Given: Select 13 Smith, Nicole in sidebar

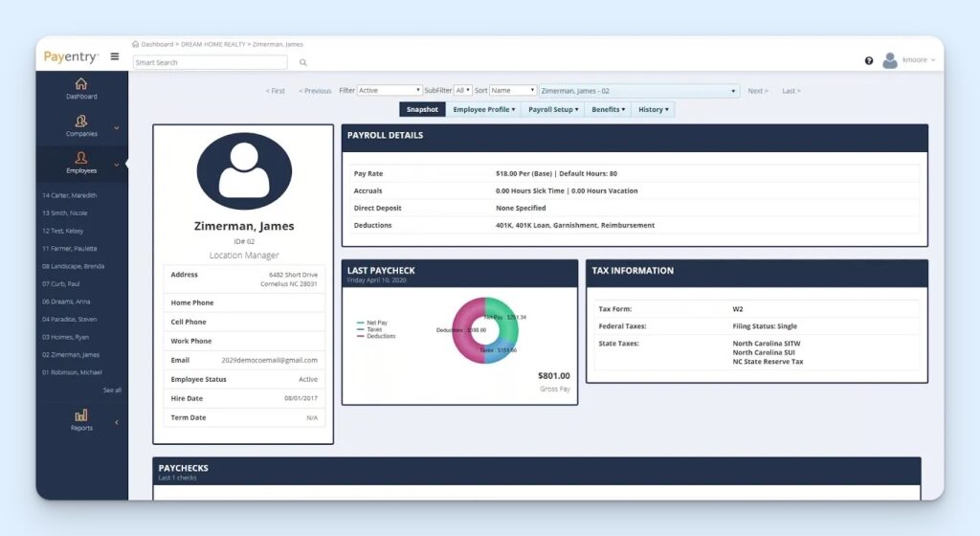Looking at the screenshot, I should tap(65, 213).
